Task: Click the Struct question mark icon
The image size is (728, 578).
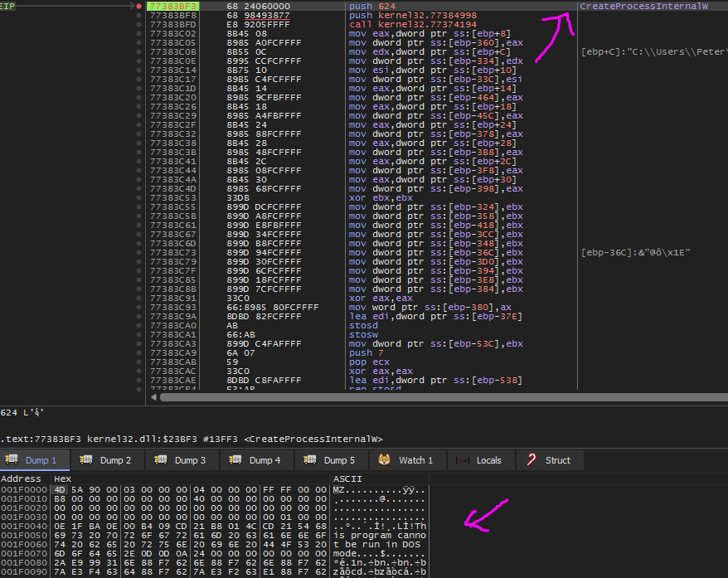Action: 531,460
